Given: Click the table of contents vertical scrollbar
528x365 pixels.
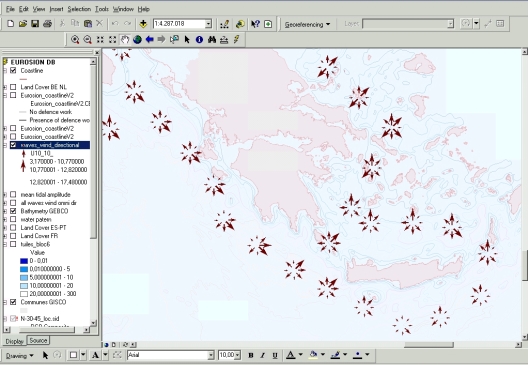Looking at the screenshot, I should tap(93, 192).
